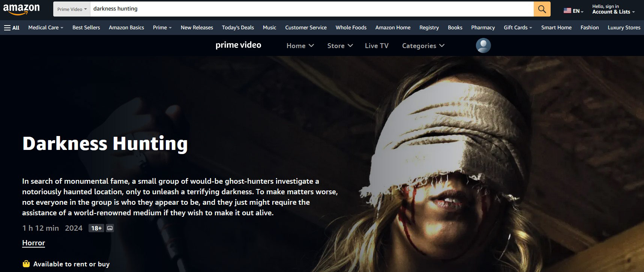Open Amazon Basics page

pos(126,27)
